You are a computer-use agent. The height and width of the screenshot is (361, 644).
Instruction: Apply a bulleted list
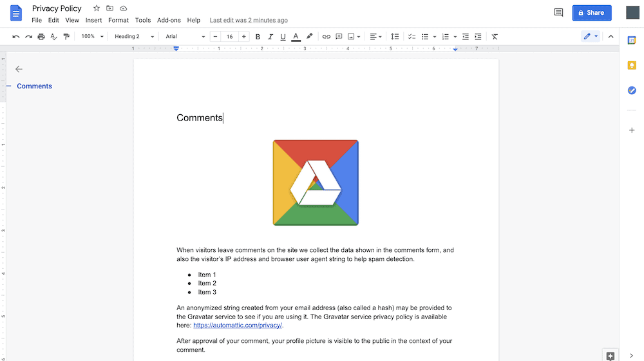click(x=425, y=37)
